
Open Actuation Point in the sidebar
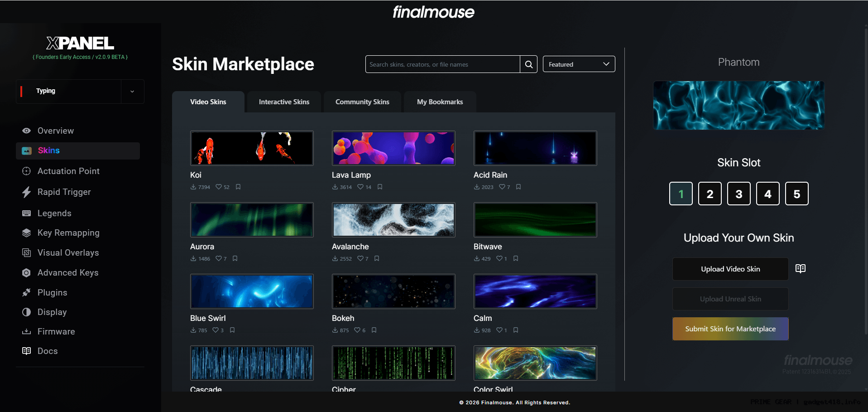pyautogui.click(x=78, y=171)
